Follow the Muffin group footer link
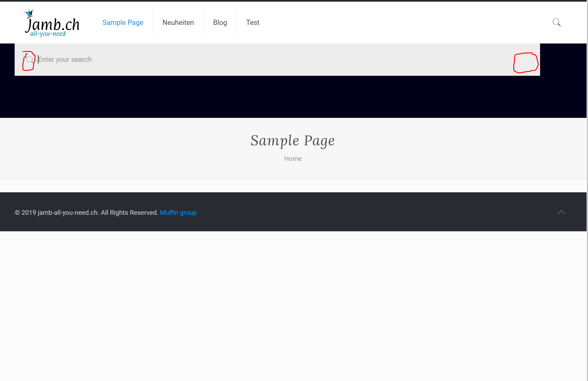Screen dimensions: 588x381 tap(178, 212)
